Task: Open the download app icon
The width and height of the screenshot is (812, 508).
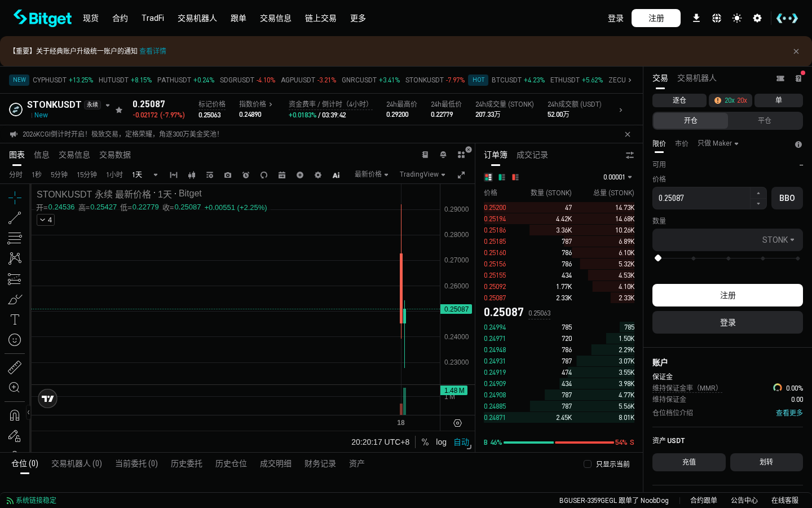Action: pyautogui.click(x=696, y=18)
